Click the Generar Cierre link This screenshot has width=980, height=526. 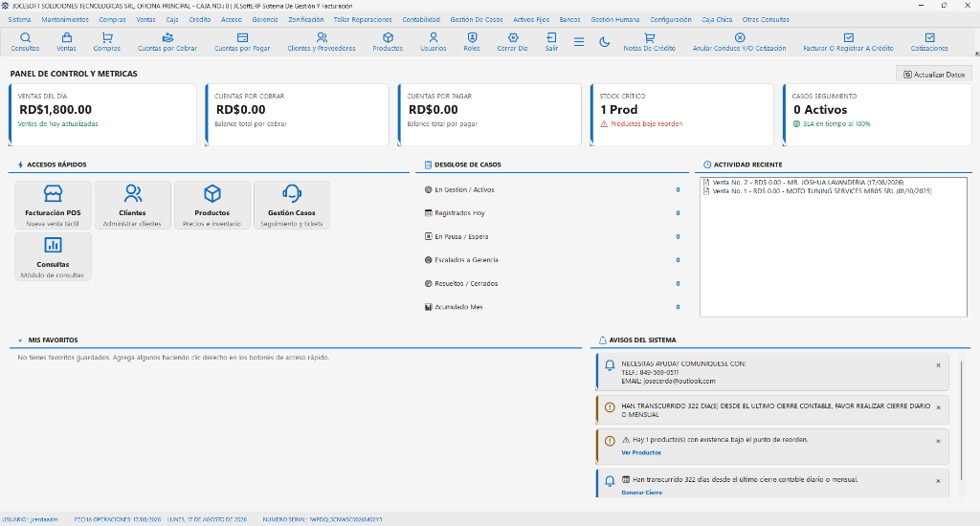coord(642,493)
